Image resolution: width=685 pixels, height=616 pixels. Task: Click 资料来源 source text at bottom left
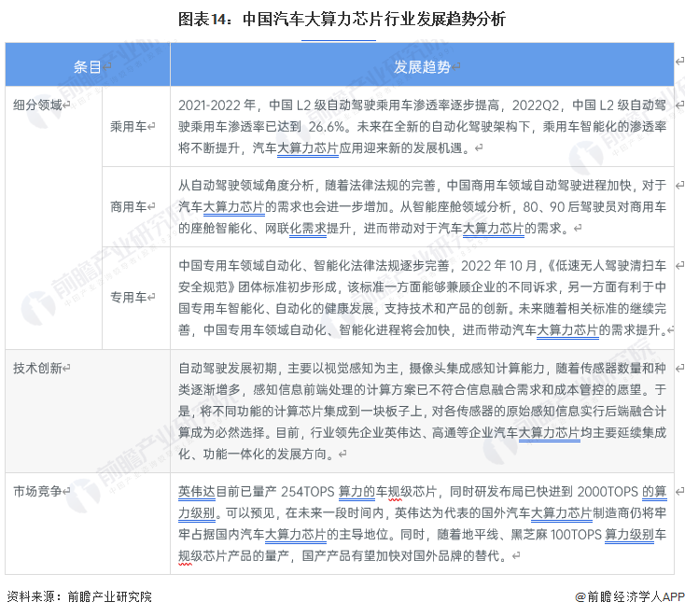coord(78,596)
